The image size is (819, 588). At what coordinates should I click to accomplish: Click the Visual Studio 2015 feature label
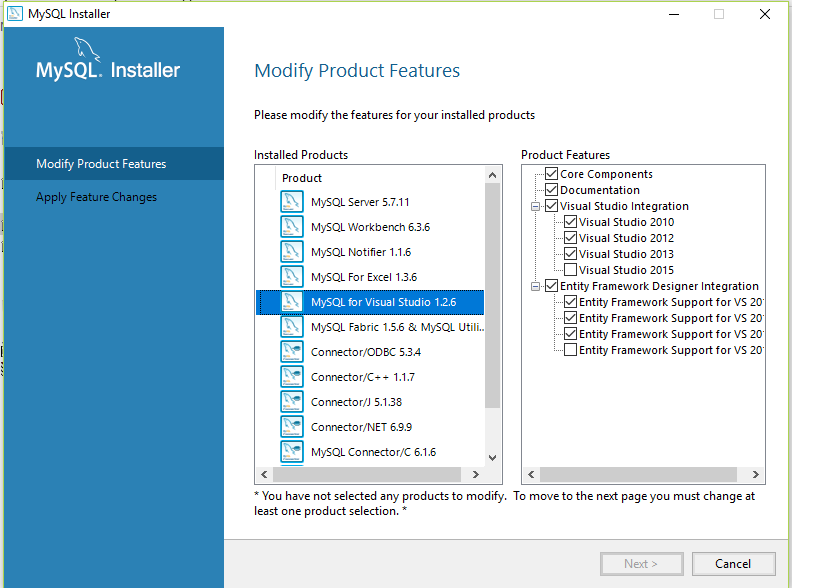pos(626,270)
